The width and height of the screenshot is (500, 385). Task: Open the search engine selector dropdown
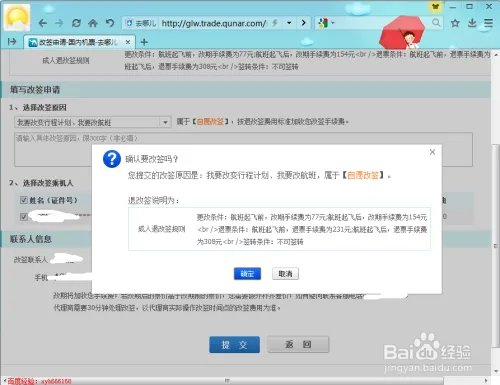326,23
